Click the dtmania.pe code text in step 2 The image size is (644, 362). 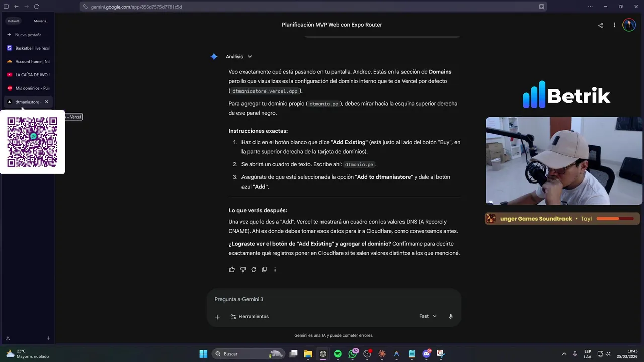(x=359, y=164)
